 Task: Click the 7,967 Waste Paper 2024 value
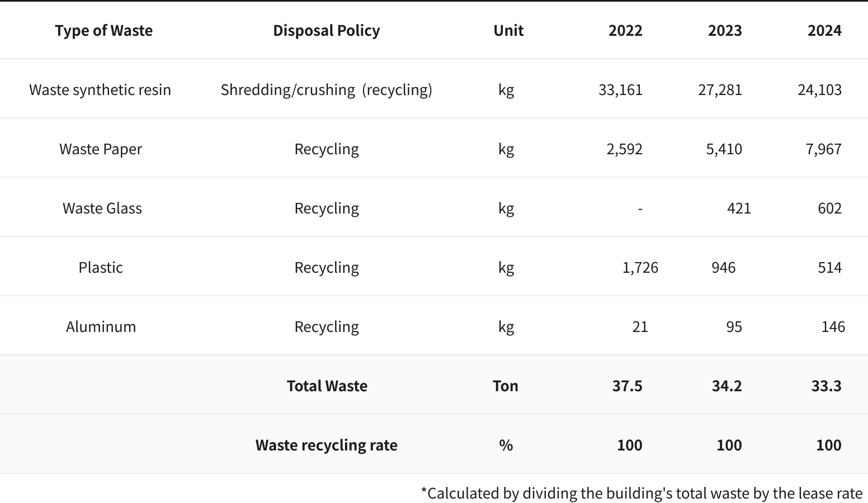tap(823, 149)
